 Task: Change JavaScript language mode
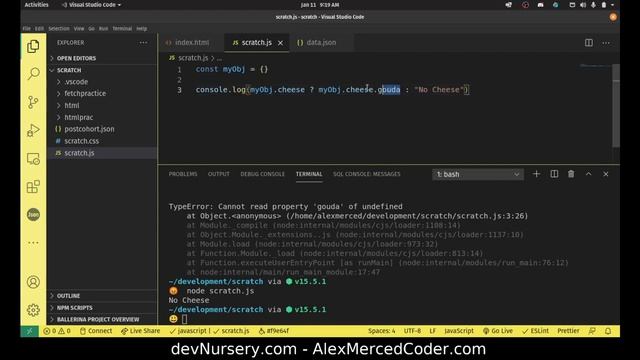[459, 331]
